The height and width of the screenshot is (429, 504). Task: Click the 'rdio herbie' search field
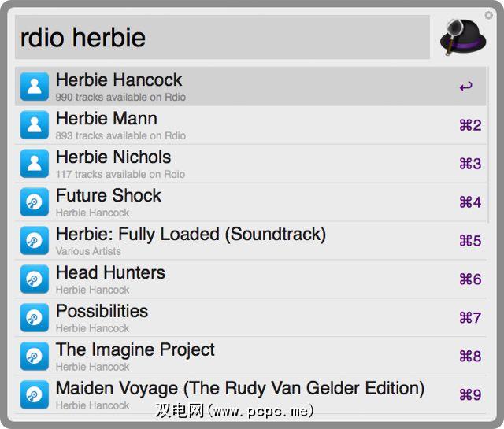tap(222, 37)
